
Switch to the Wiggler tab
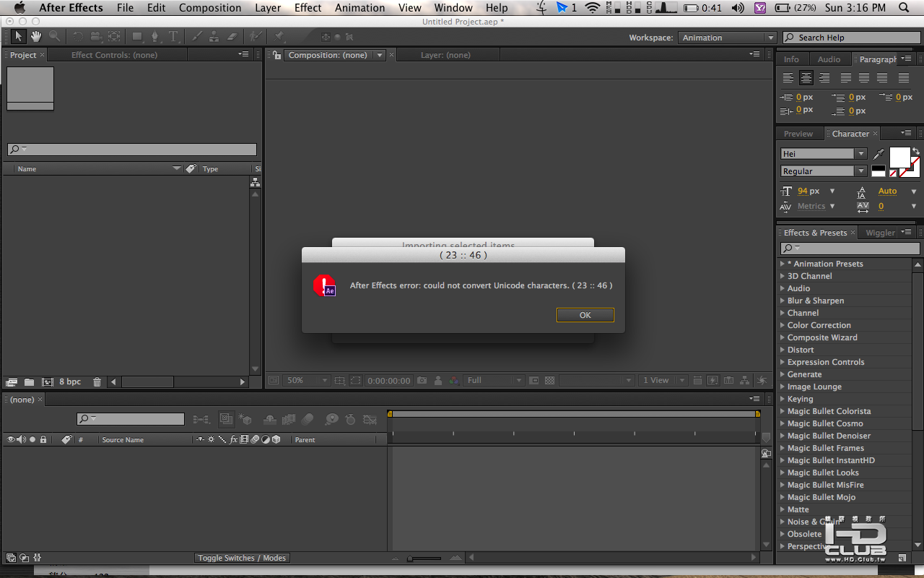(880, 233)
